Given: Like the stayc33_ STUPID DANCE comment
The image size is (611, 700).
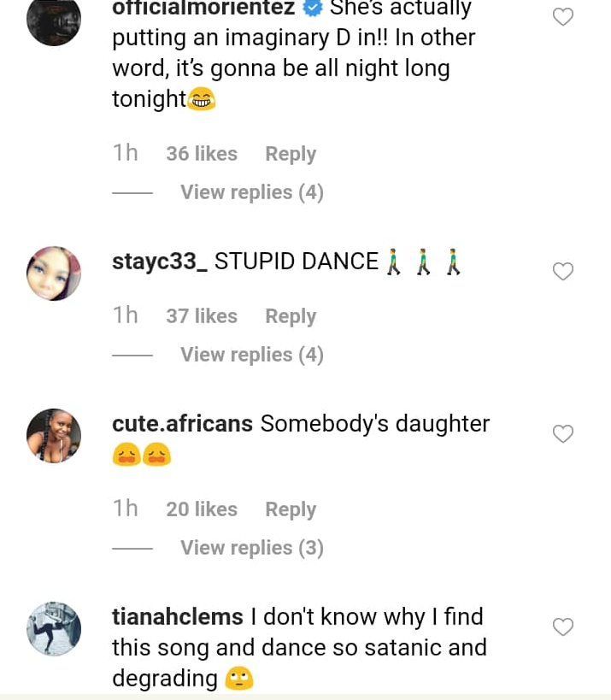Looking at the screenshot, I should tap(563, 272).
